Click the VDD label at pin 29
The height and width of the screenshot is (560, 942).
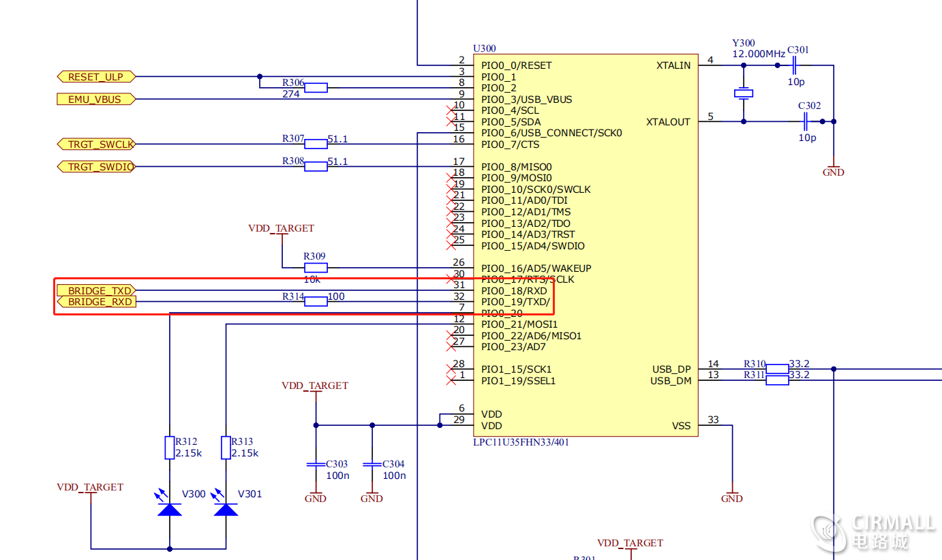coord(491,425)
